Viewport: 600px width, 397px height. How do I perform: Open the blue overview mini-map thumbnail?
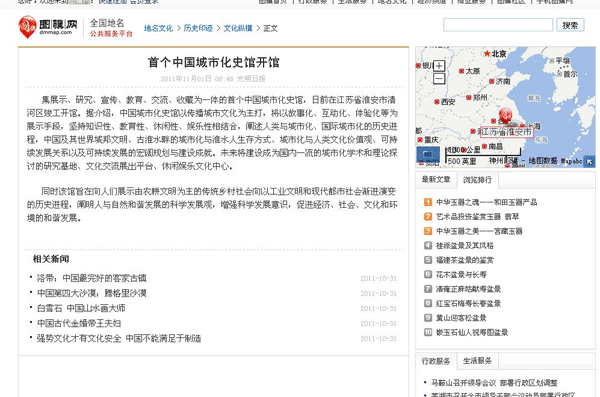[x=428, y=155]
